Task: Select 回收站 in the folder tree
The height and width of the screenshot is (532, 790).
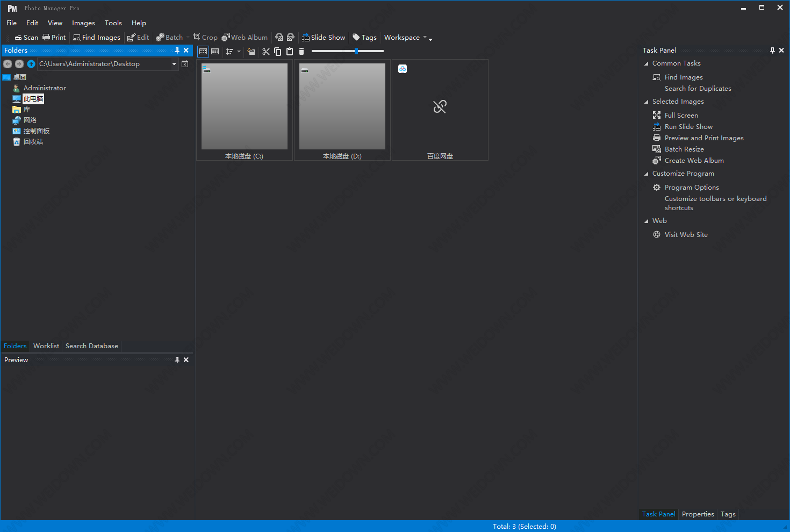Action: pos(33,142)
